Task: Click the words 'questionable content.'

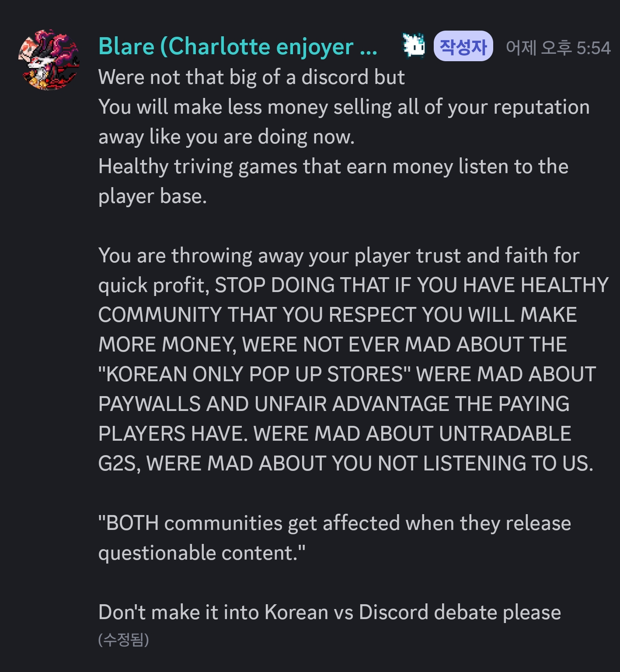Action: (x=202, y=554)
